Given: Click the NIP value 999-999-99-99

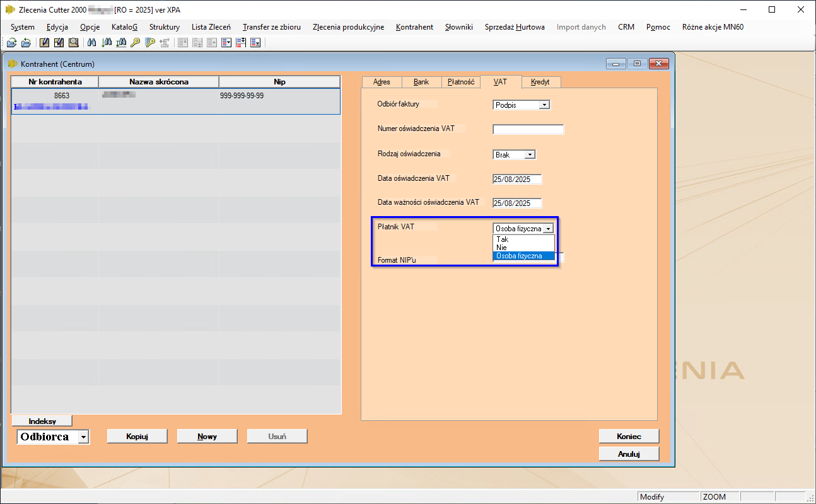Looking at the screenshot, I should pyautogui.click(x=242, y=96).
